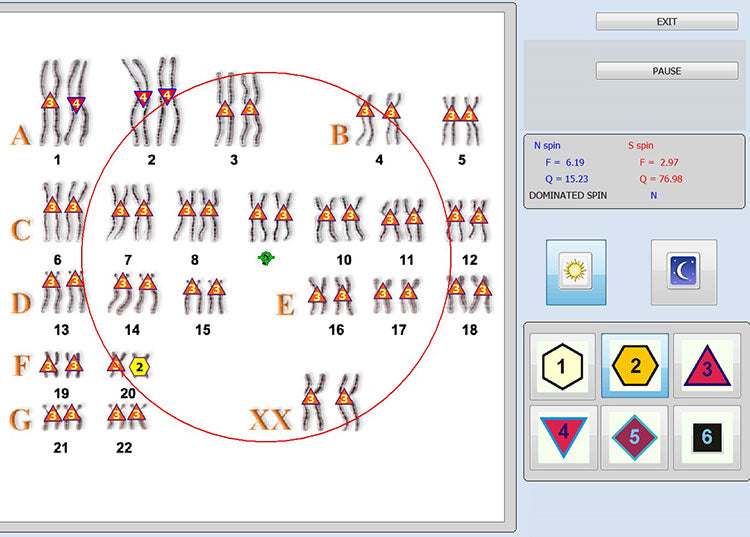Toggle the moon night mode button

683,272
